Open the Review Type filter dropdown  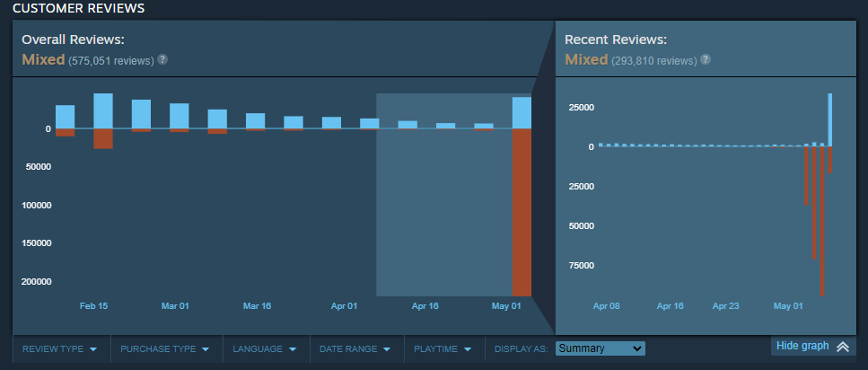click(59, 348)
